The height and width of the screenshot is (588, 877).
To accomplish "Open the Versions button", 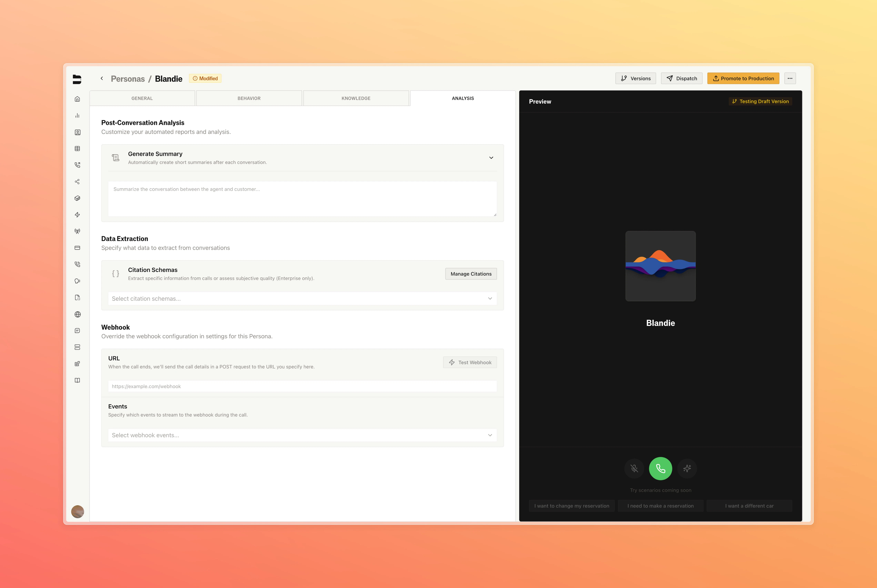I will coord(636,78).
